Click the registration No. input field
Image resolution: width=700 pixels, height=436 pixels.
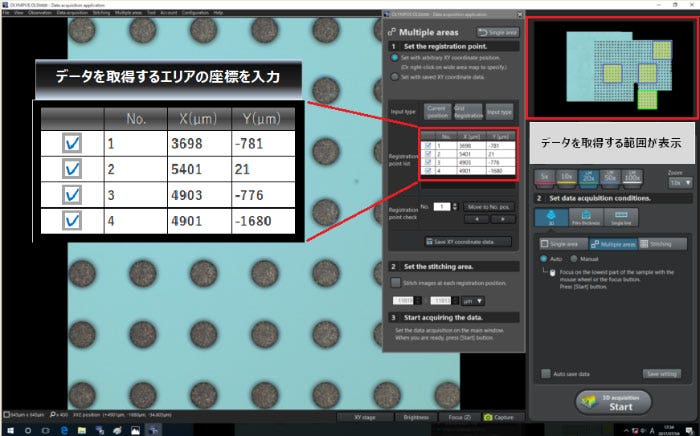coord(442,207)
